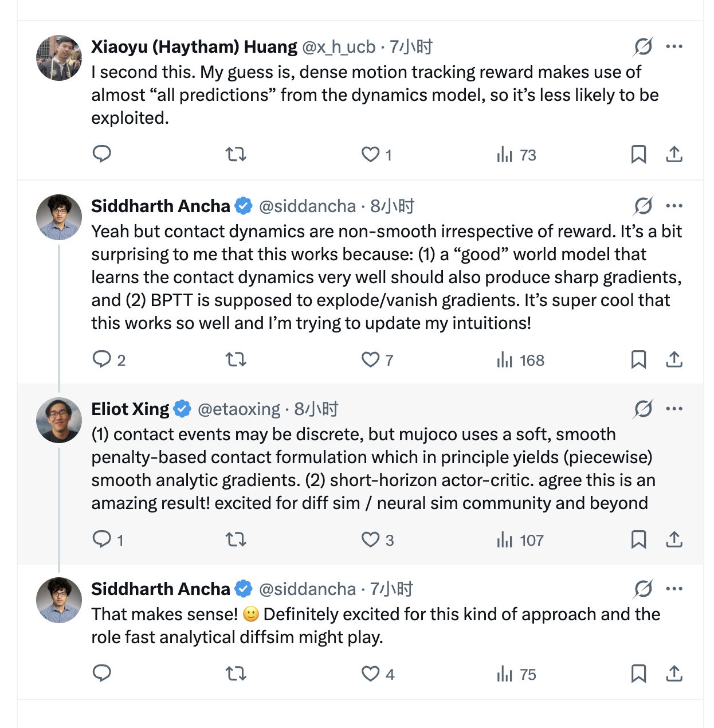This screenshot has height=728, width=714.
Task: Open @siddancha handle on the 8小时 tweet
Action: tap(307, 206)
